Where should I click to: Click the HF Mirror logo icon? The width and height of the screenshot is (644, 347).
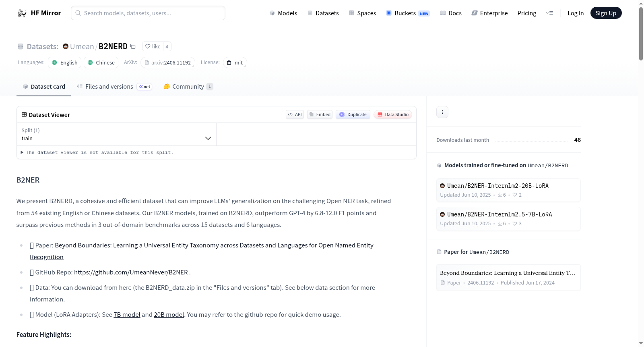[22, 13]
